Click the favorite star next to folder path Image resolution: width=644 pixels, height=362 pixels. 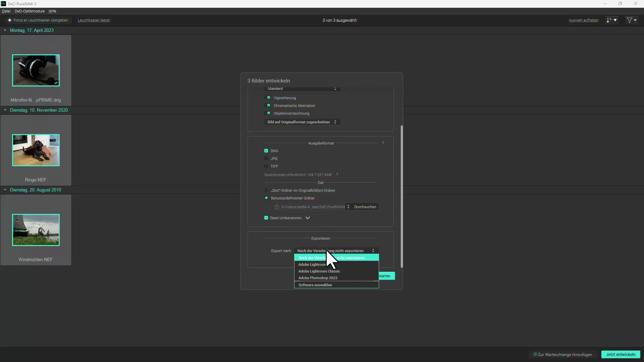pos(277,207)
